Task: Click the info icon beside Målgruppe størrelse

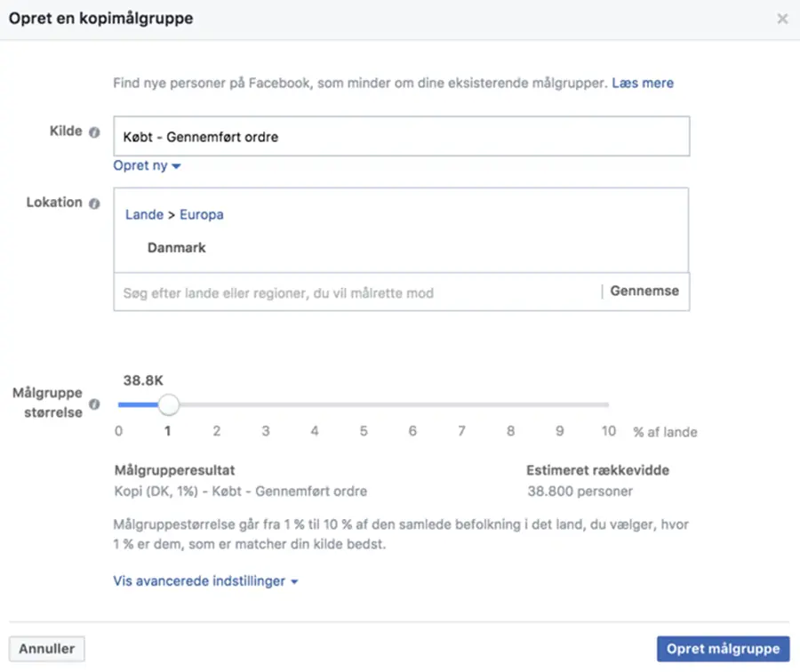Action: pos(94,404)
